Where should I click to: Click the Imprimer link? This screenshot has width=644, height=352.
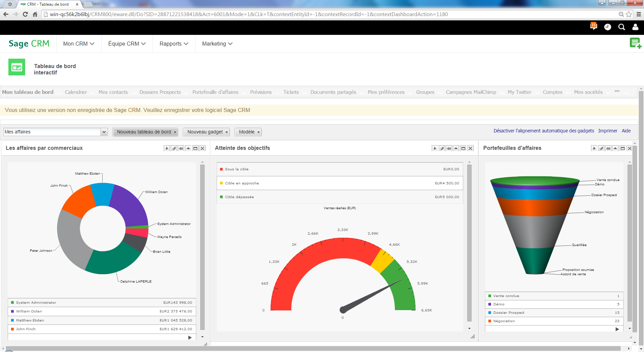pyautogui.click(x=608, y=131)
